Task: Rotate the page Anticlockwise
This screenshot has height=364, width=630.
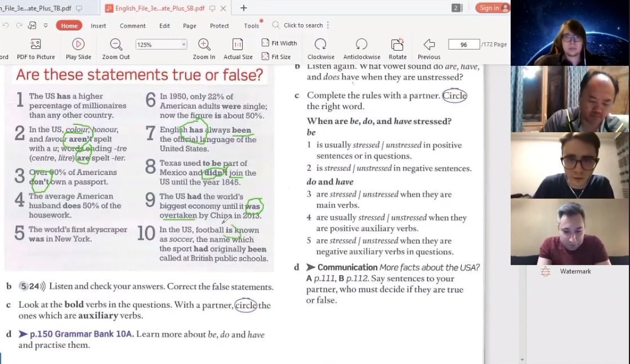Action: (361, 44)
